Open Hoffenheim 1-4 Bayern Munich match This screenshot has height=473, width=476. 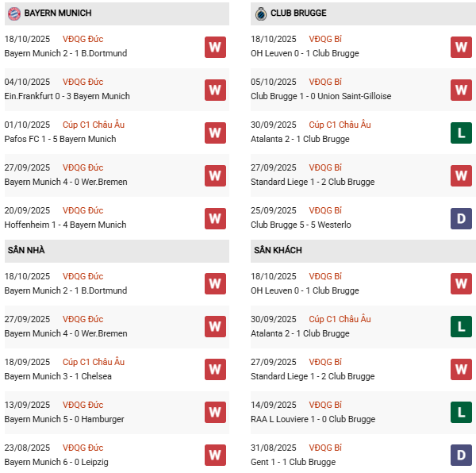[65, 225]
